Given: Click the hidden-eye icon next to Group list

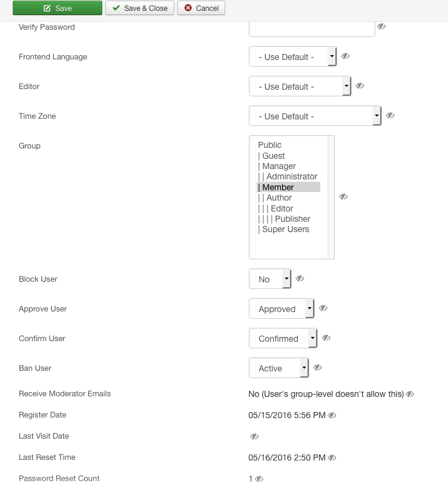Looking at the screenshot, I should pos(343,197).
